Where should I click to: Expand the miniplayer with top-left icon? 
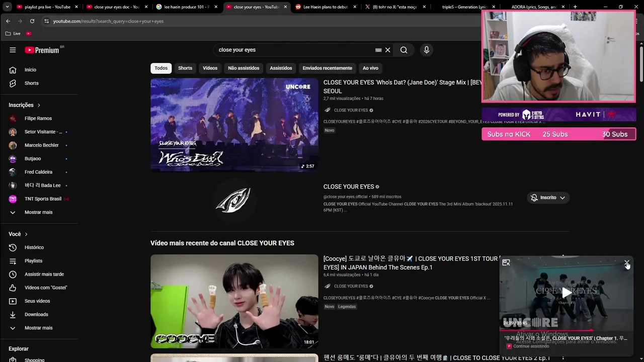506,262
